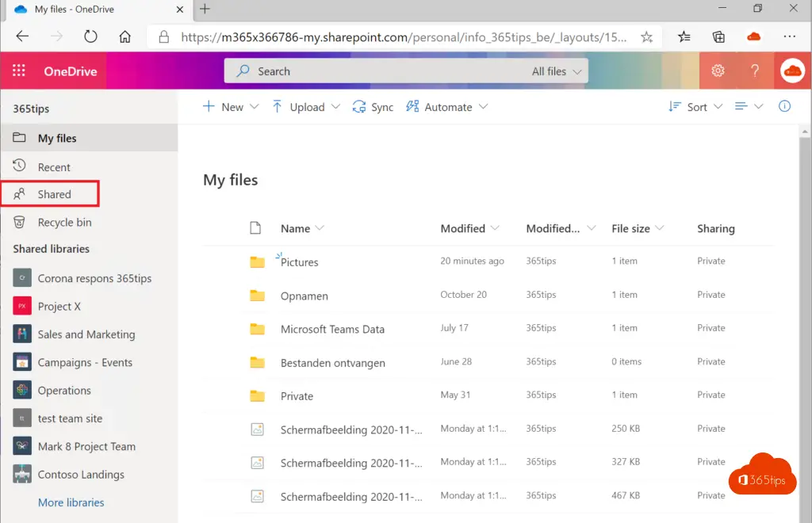Click the Private folder icon
The width and height of the screenshot is (812, 523).
click(258, 396)
